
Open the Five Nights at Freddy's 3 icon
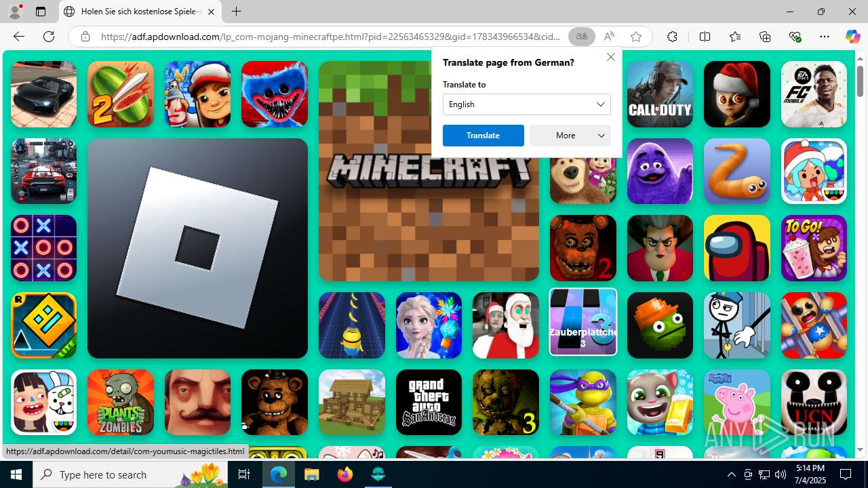(x=506, y=402)
